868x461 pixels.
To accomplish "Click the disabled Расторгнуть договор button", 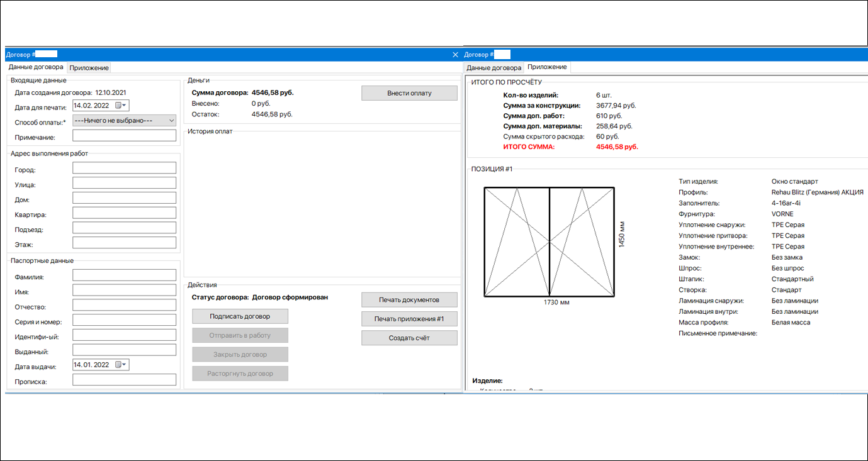I will point(240,374).
